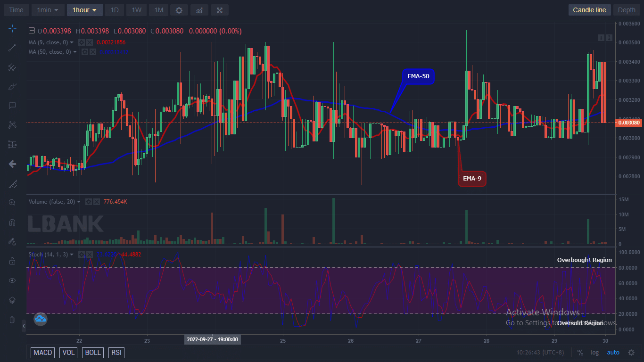
Task: Open settings for MA 9 indicator
Action: click(x=82, y=42)
